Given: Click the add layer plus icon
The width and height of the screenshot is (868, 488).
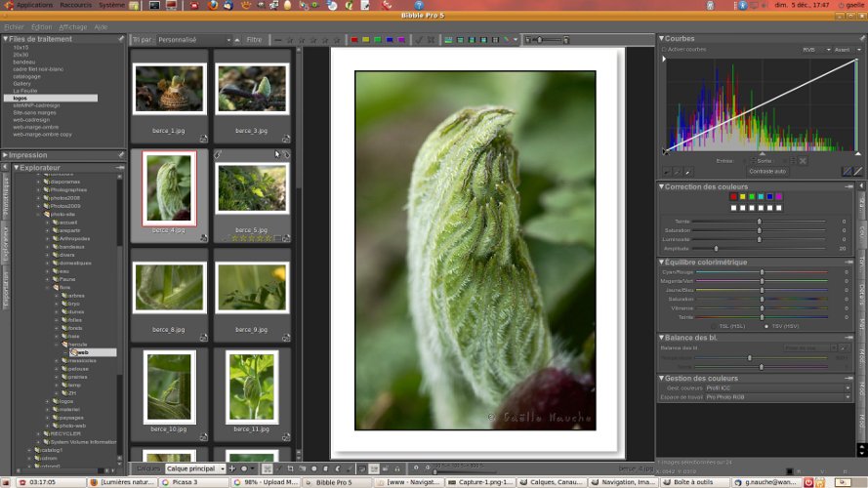Looking at the screenshot, I should click(232, 468).
